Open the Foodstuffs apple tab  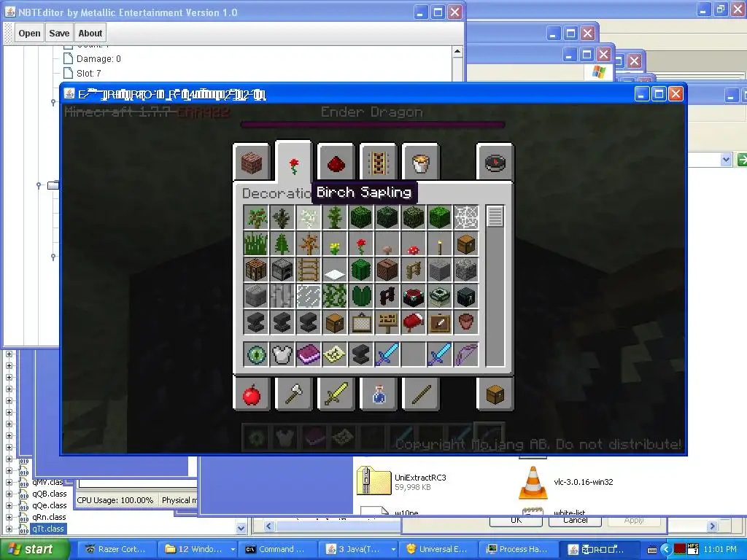(252, 393)
